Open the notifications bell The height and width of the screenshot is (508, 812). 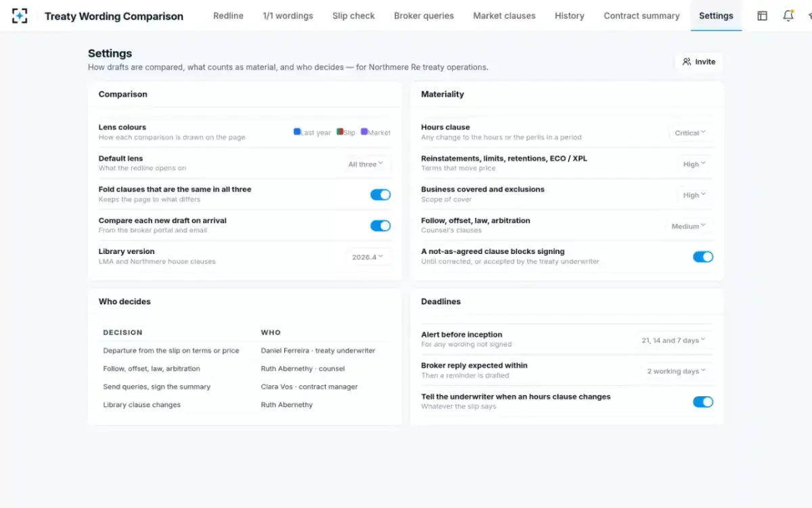(x=788, y=16)
